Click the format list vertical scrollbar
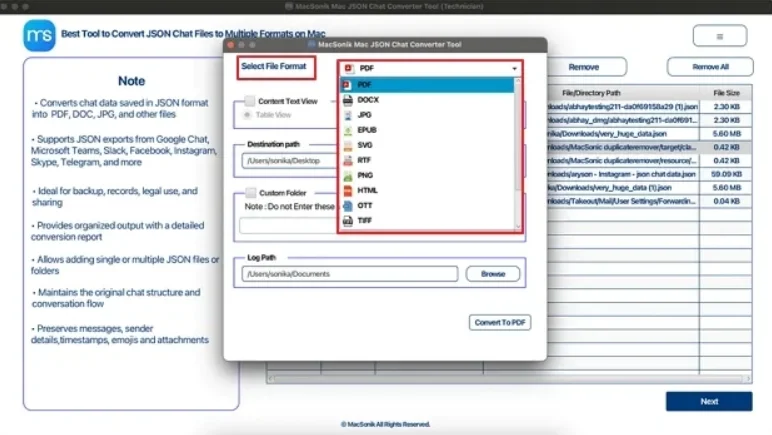Image resolution: width=772 pixels, height=435 pixels. point(517,154)
